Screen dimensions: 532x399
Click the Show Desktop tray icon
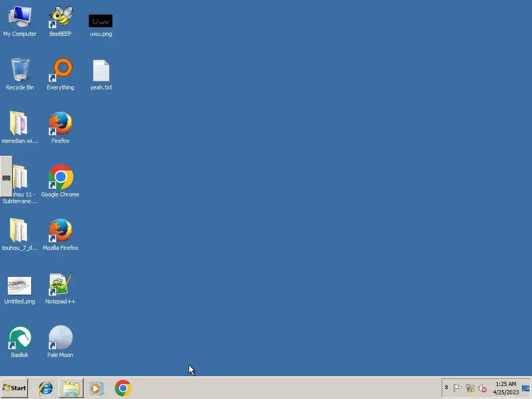pos(526,388)
